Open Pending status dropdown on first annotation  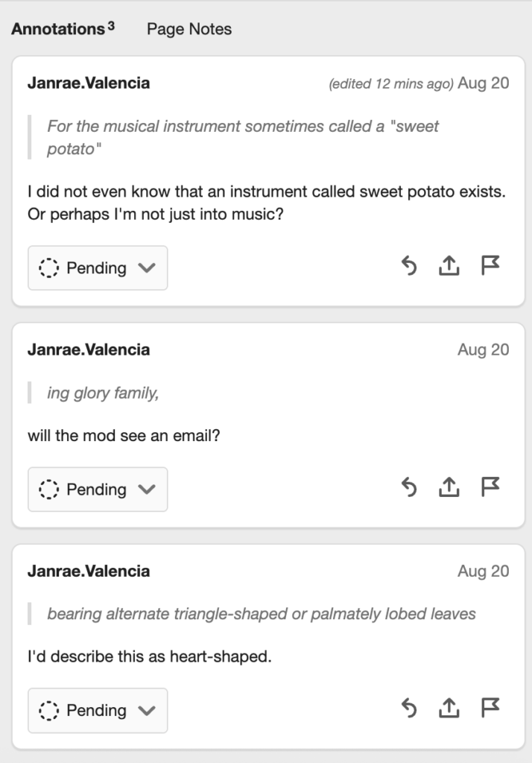[x=98, y=267]
